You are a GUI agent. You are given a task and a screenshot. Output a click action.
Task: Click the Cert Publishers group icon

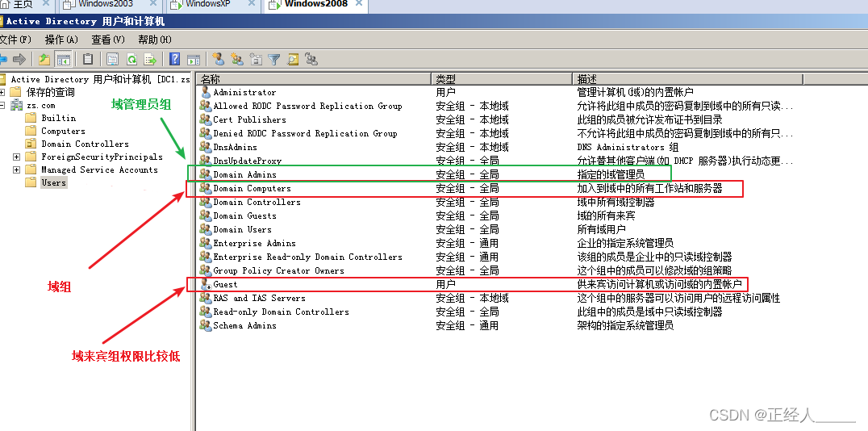[x=206, y=119]
